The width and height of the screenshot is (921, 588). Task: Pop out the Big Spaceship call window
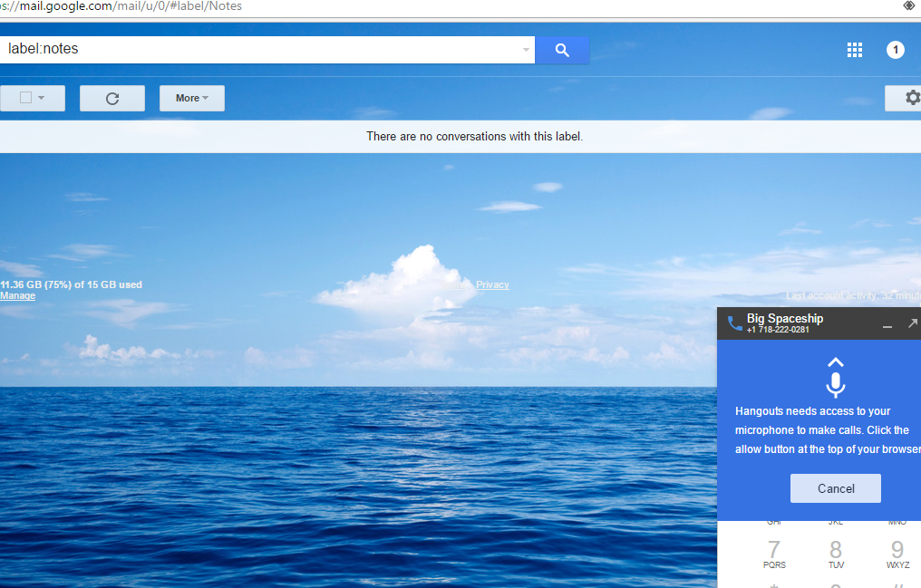tap(912, 323)
